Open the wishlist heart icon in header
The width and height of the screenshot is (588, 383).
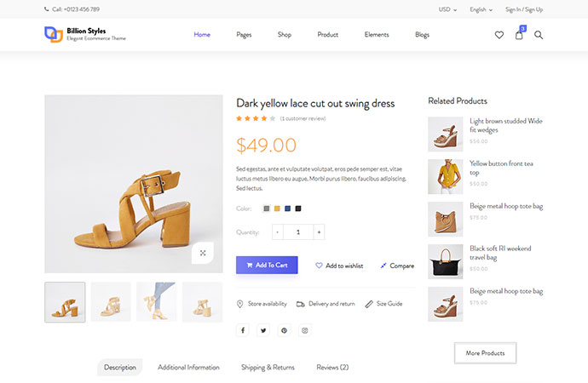(x=499, y=35)
